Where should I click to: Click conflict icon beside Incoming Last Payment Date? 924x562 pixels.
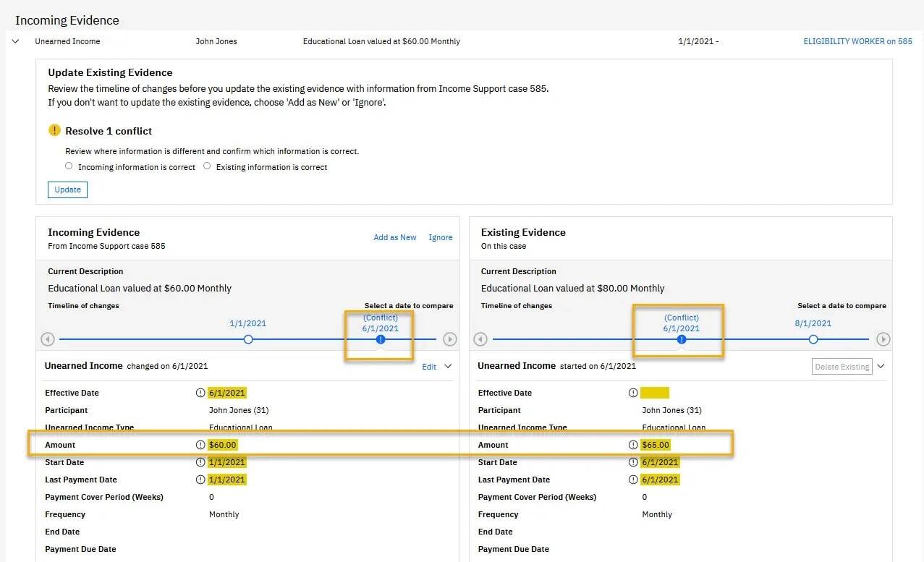(200, 480)
